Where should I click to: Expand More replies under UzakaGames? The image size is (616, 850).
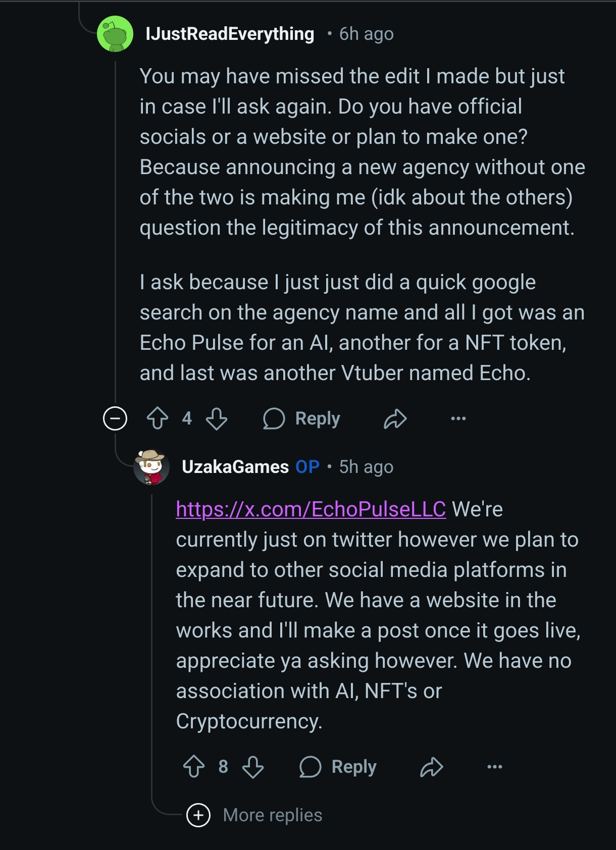tap(198, 815)
